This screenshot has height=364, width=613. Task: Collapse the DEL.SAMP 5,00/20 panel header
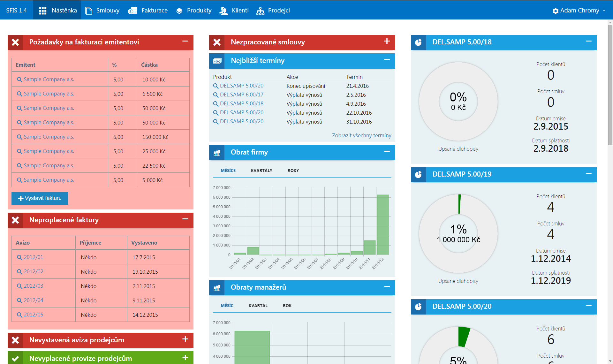click(589, 306)
